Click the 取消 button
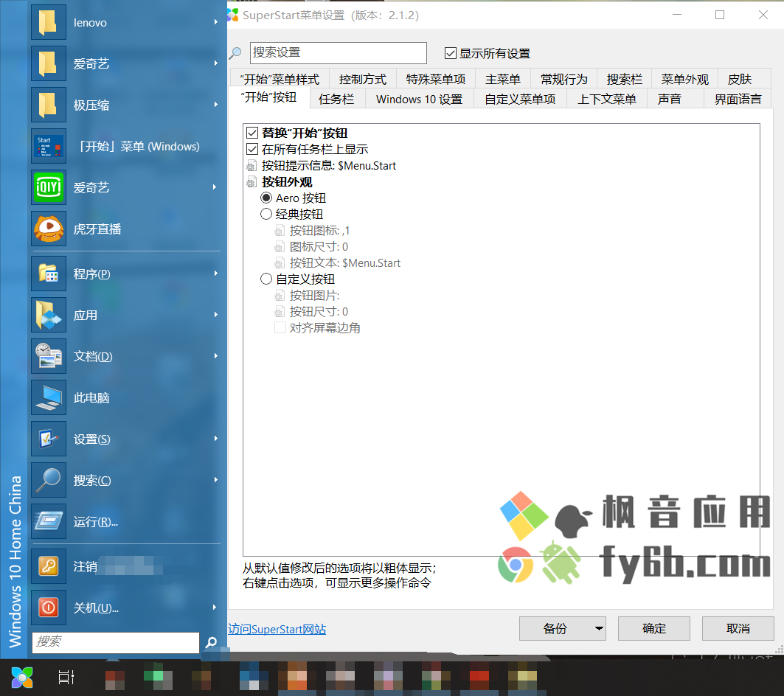The height and width of the screenshot is (696, 784). (738, 628)
